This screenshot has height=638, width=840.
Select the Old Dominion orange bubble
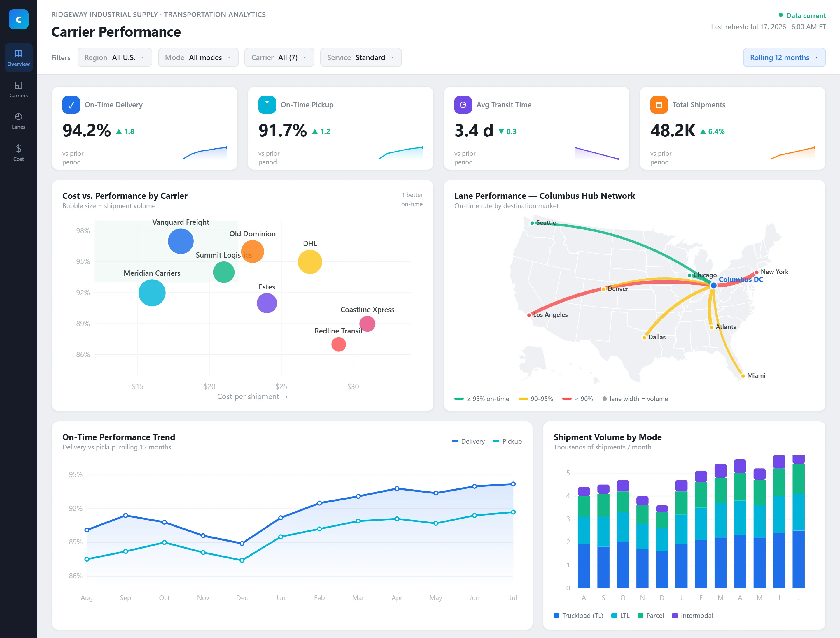[252, 252]
